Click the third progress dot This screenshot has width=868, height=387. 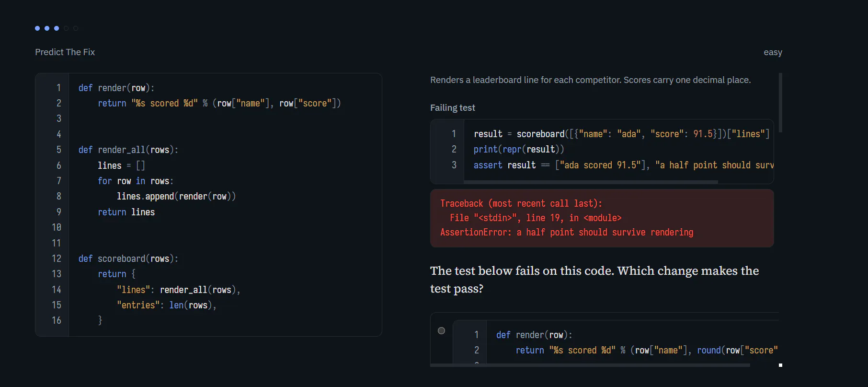(x=57, y=28)
